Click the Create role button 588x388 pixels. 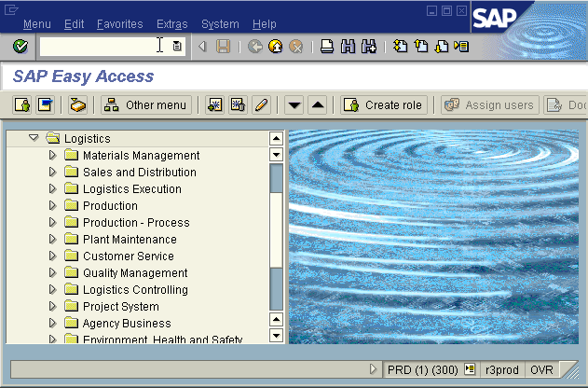[x=384, y=105]
